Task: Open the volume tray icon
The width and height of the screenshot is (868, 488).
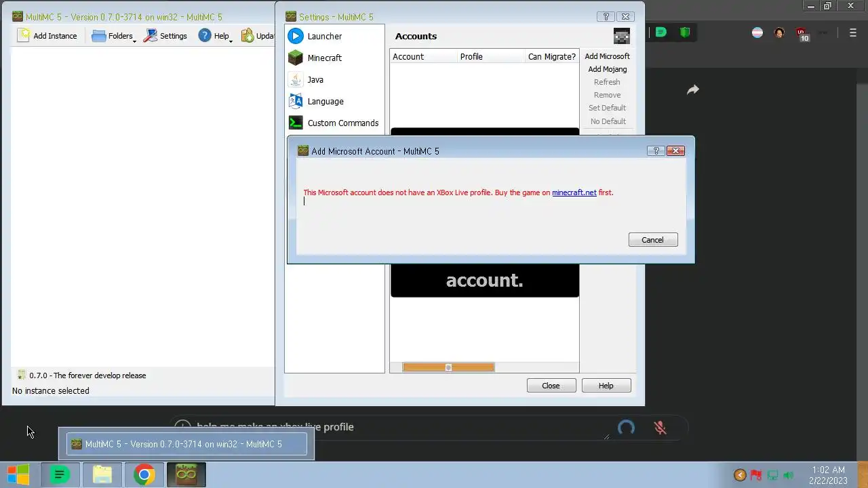Action: point(788,476)
